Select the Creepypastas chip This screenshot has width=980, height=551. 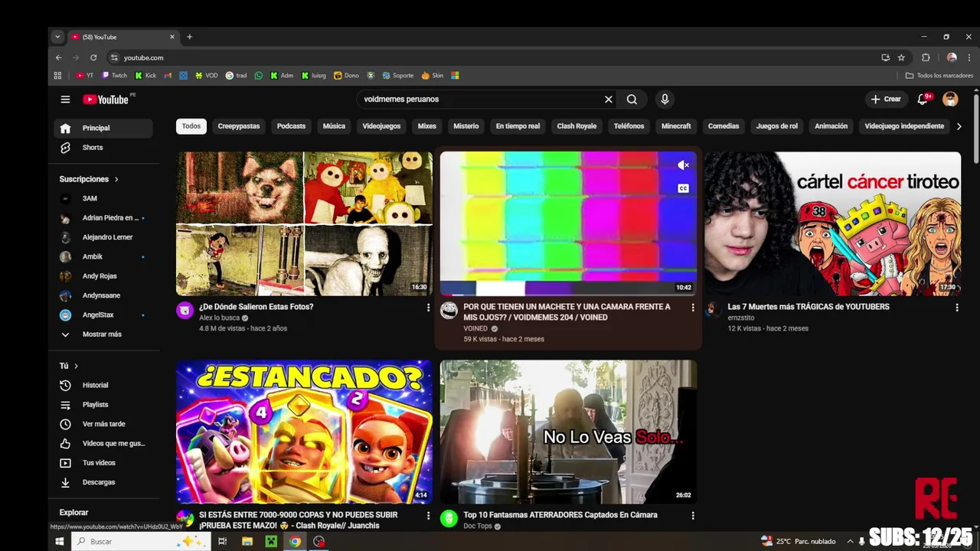[239, 126]
